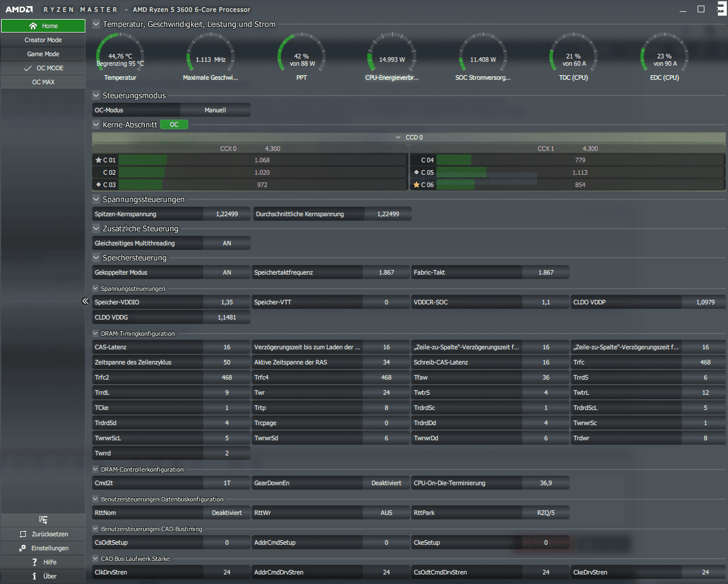Collapse the Zusätzliche Steuerung section
The height and width of the screenshot is (584, 728).
pos(96,229)
